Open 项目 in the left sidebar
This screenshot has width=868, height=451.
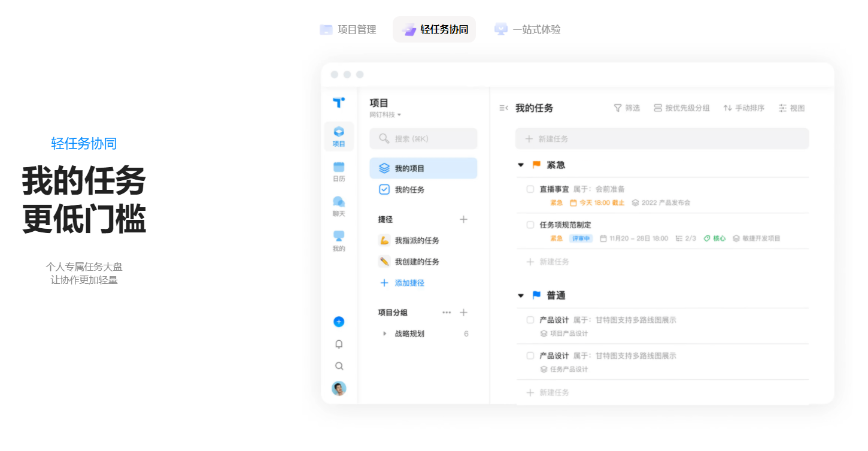coord(339,137)
